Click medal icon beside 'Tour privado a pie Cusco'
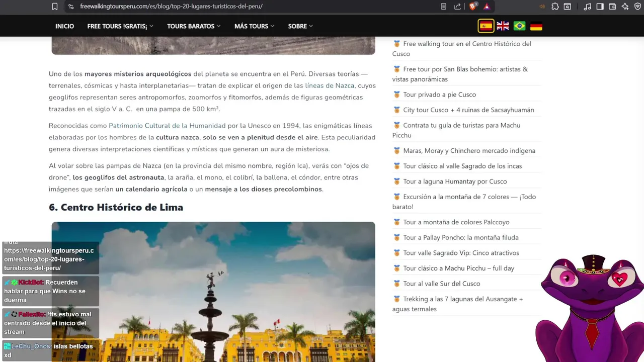The image size is (644, 362). pyautogui.click(x=396, y=95)
